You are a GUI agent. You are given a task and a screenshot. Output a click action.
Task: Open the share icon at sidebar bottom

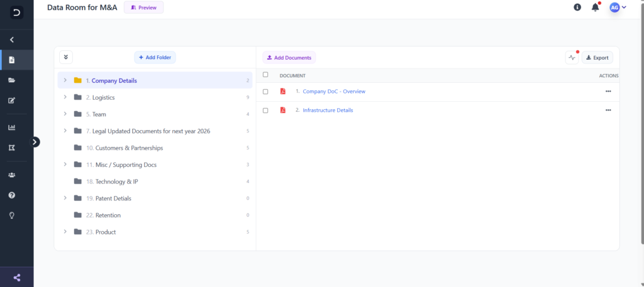[x=17, y=278]
